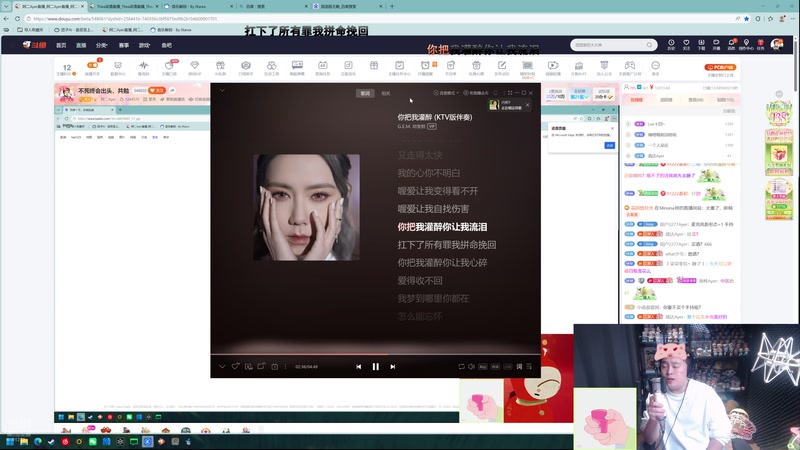Viewport: 800px width, 450px height.
Task: Open the browser tab list chevron
Action: pyautogui.click(x=6, y=6)
